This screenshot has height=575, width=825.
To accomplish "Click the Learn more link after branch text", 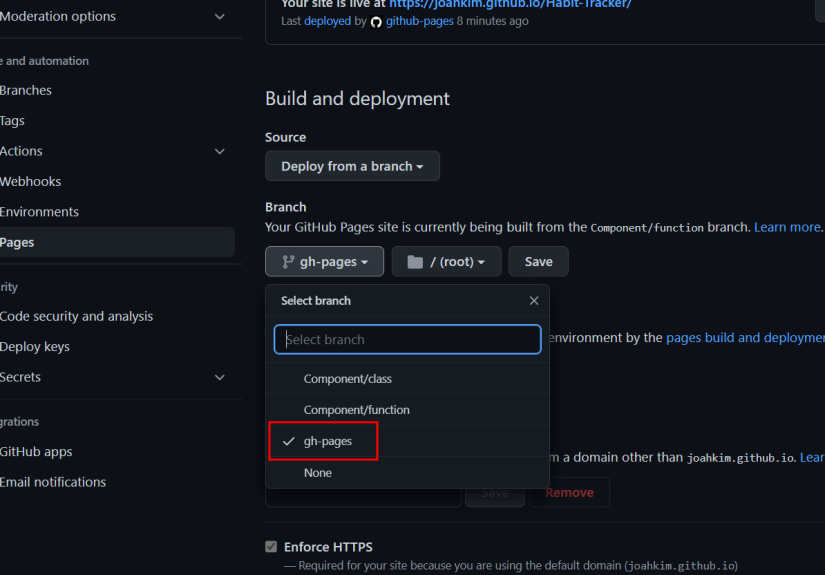I will (787, 227).
